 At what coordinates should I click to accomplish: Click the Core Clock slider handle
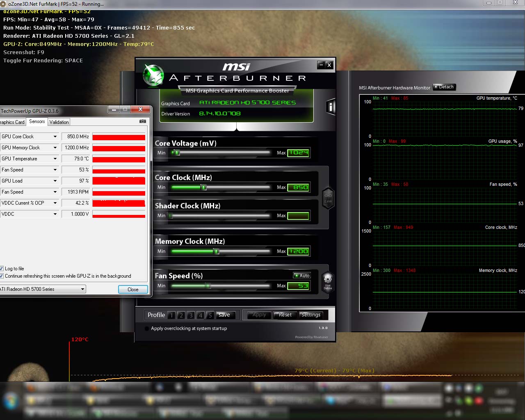click(x=203, y=187)
